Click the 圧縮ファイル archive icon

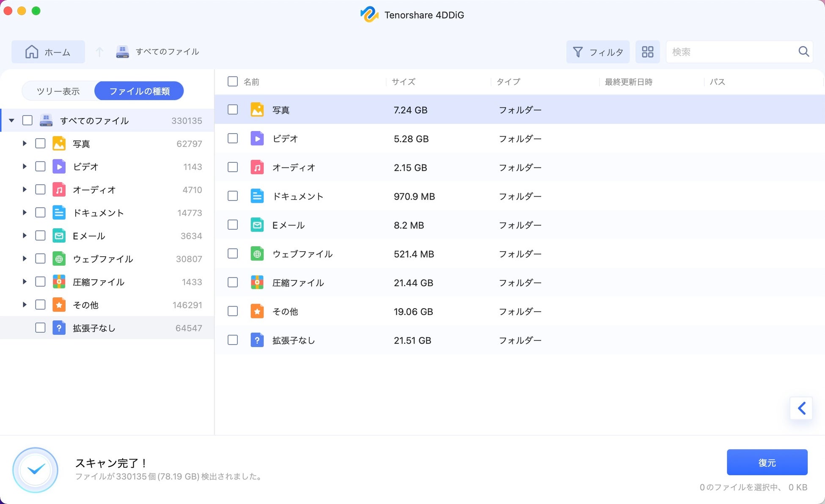(x=59, y=282)
